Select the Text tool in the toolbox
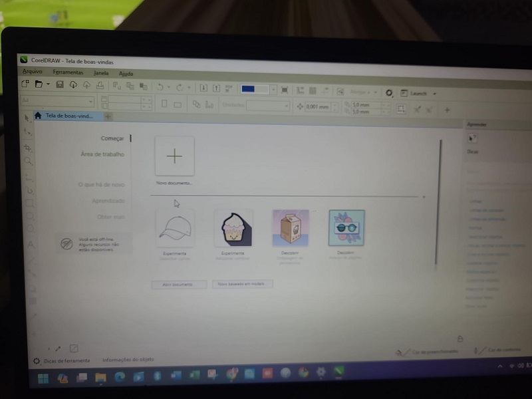Image resolution: width=532 pixels, height=399 pixels. coord(30,244)
